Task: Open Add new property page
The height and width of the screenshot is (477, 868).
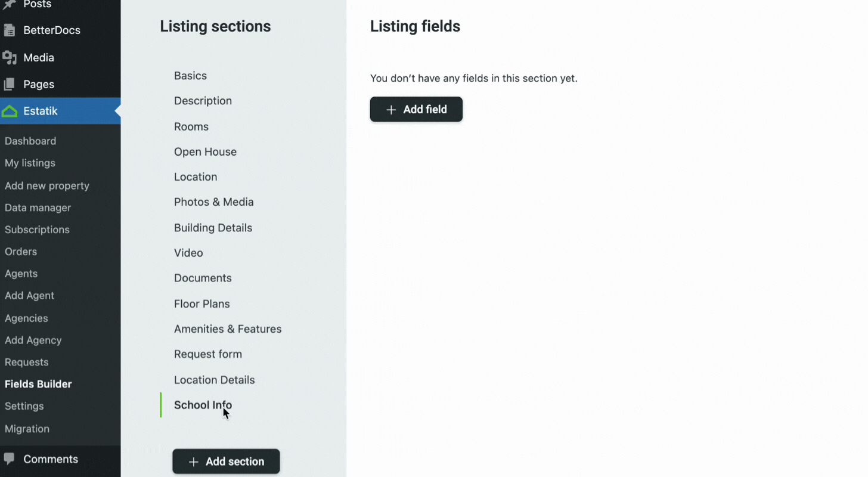Action: click(47, 186)
